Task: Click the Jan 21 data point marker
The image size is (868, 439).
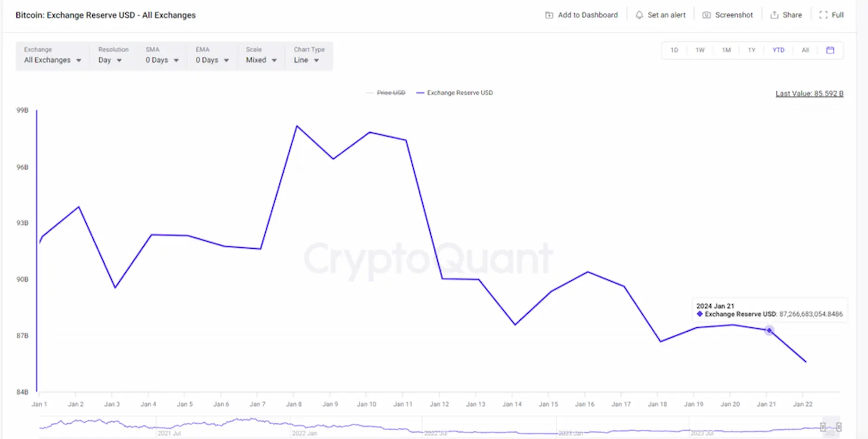Action: point(769,330)
